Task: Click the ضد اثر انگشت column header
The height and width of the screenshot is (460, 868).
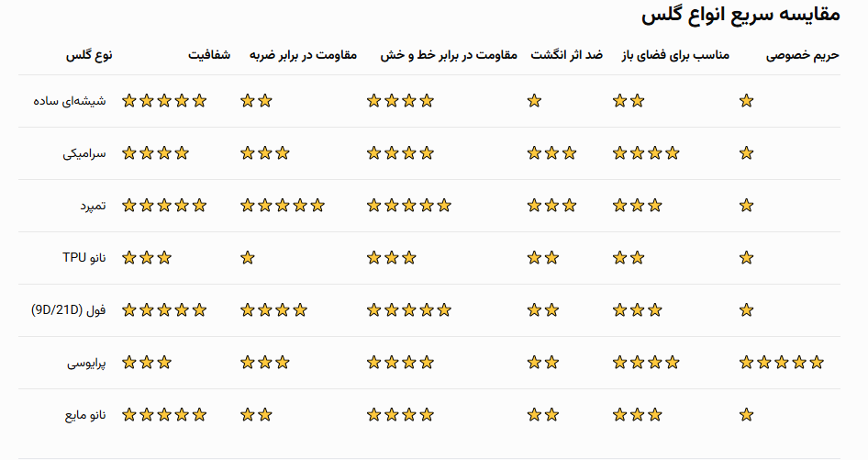Action: [x=567, y=55]
